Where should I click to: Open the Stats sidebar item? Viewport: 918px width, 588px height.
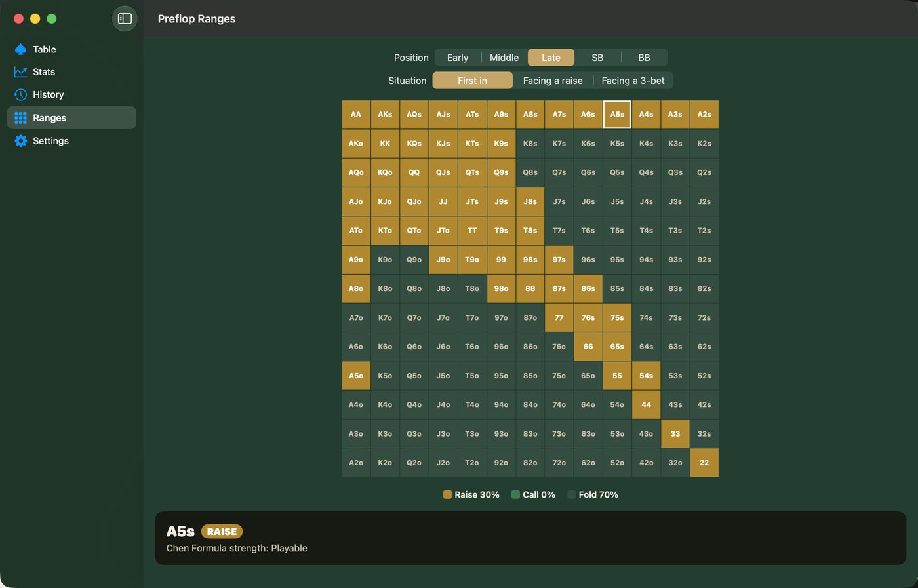tap(71, 72)
